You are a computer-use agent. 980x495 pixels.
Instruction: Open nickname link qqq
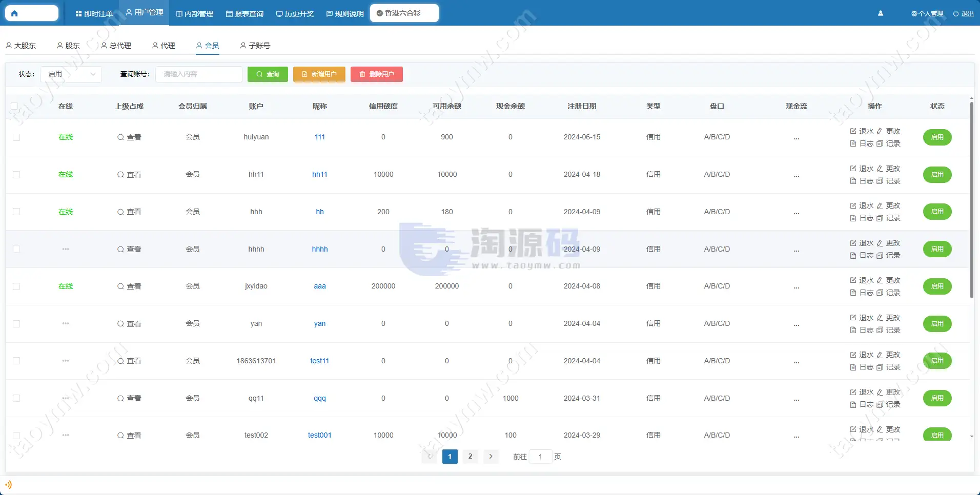pos(320,398)
